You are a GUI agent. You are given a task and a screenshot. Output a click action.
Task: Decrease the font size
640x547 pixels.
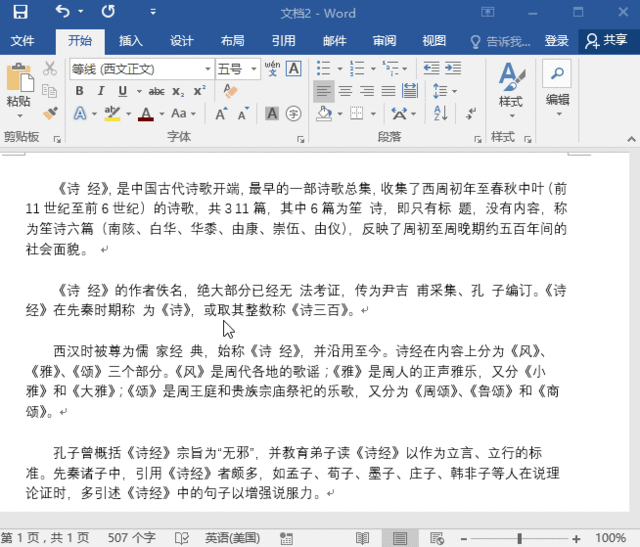244,113
